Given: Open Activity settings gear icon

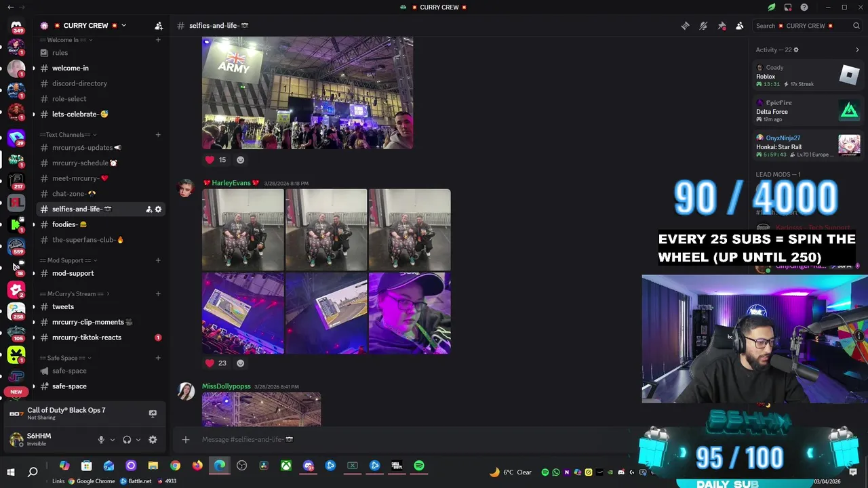Looking at the screenshot, I should coord(796,50).
